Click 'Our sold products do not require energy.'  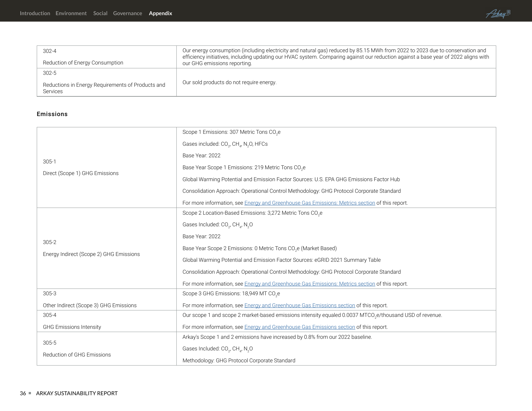click(230, 82)
